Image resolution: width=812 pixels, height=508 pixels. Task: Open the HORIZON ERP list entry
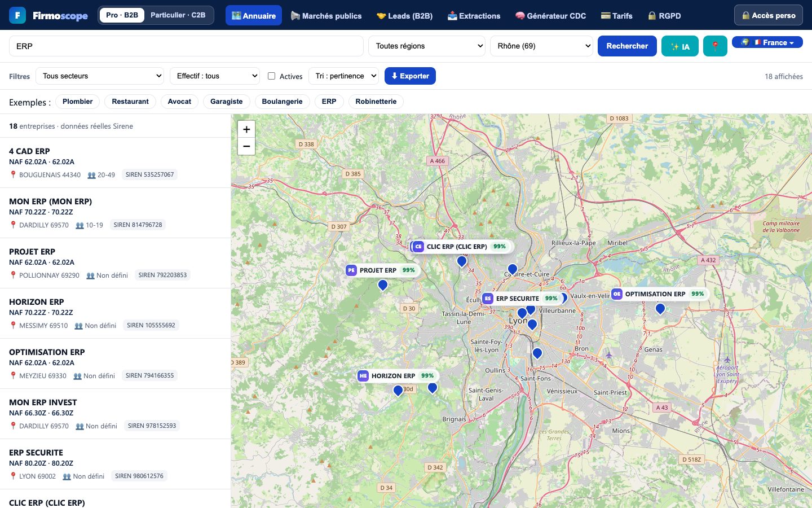coord(116,313)
